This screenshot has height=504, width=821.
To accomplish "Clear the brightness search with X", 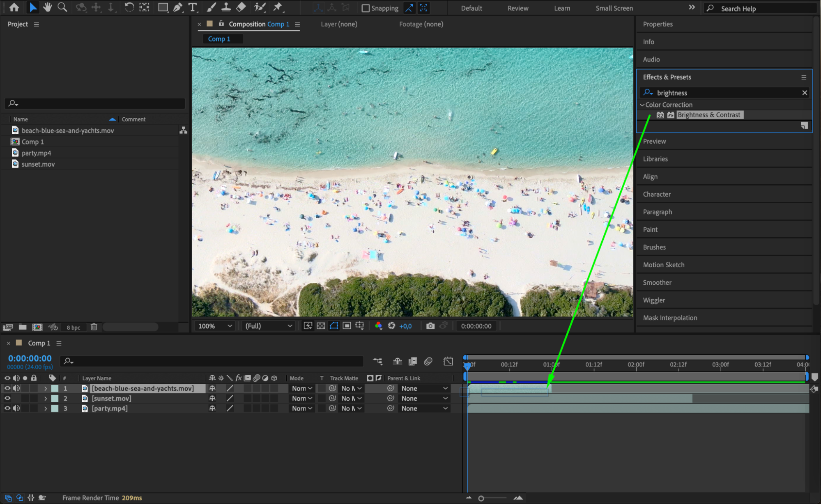I will [805, 93].
